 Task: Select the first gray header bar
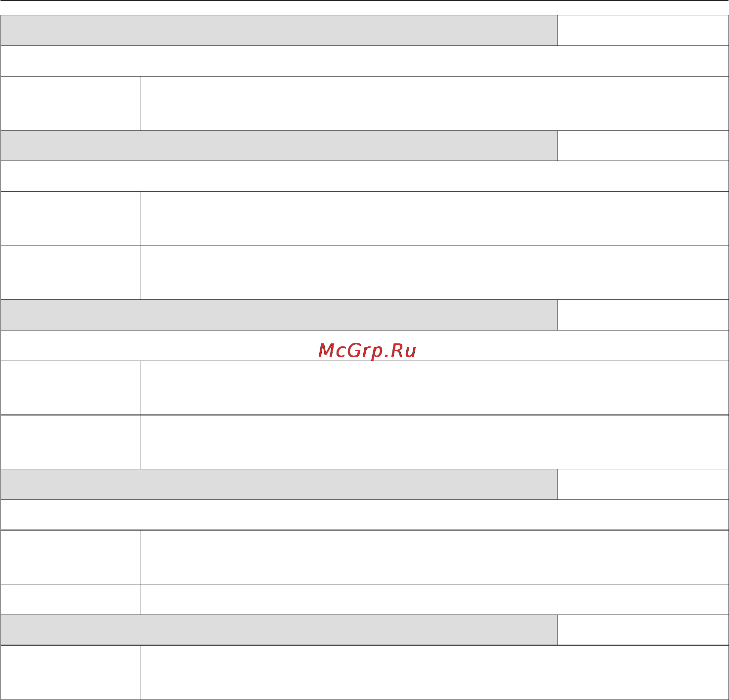point(279,30)
